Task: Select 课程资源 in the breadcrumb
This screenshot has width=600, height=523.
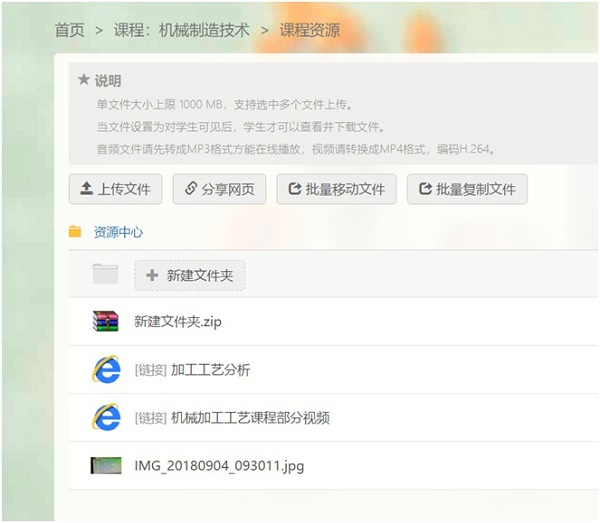Action: tap(309, 30)
